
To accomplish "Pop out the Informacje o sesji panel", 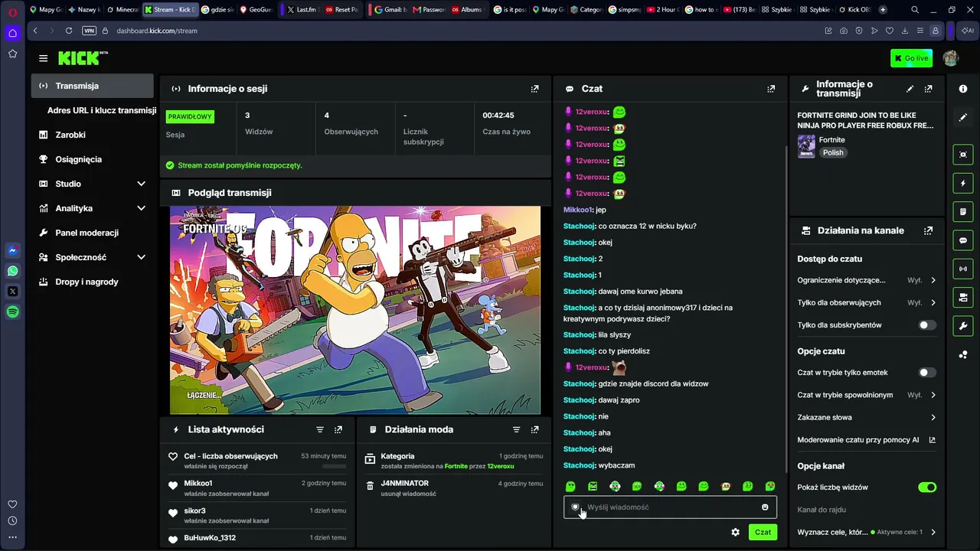I will click(534, 89).
